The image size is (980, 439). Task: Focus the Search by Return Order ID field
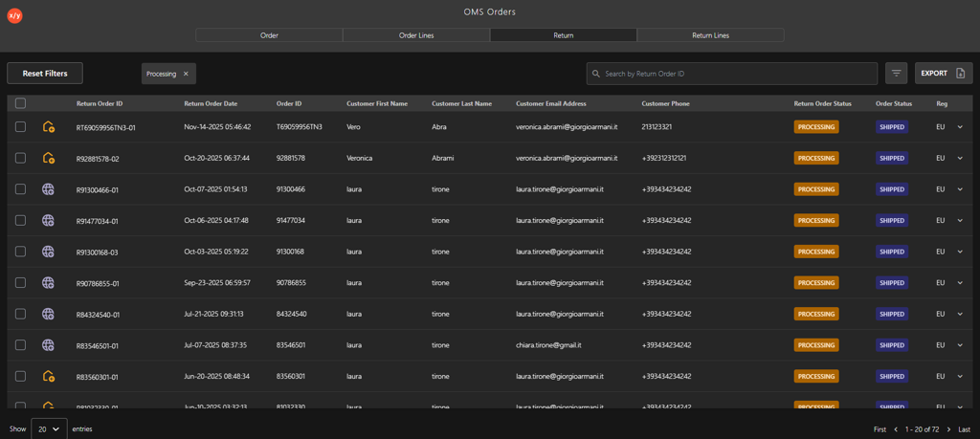732,74
